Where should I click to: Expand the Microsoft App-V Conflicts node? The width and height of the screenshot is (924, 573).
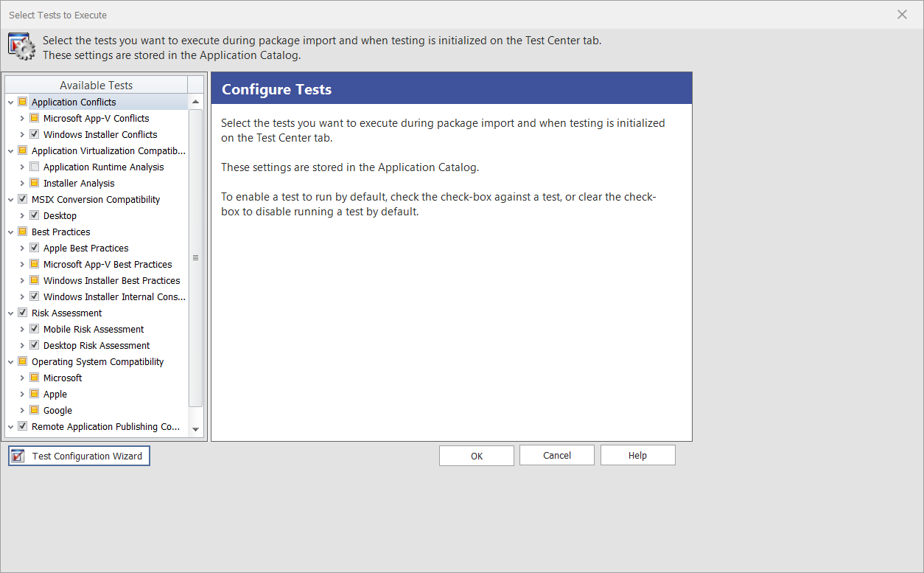pyautogui.click(x=21, y=118)
